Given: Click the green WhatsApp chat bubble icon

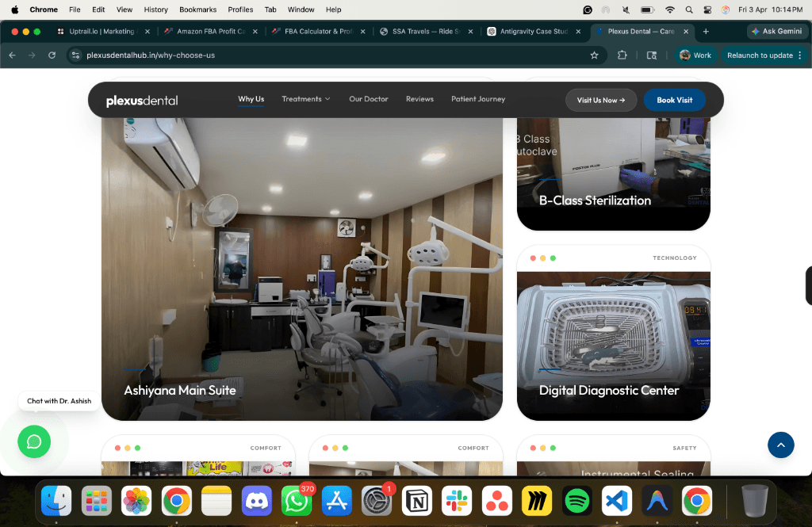Looking at the screenshot, I should (x=34, y=441).
